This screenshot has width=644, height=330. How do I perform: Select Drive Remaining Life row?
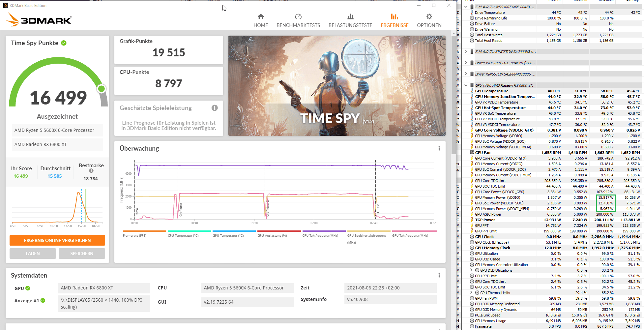(551, 18)
